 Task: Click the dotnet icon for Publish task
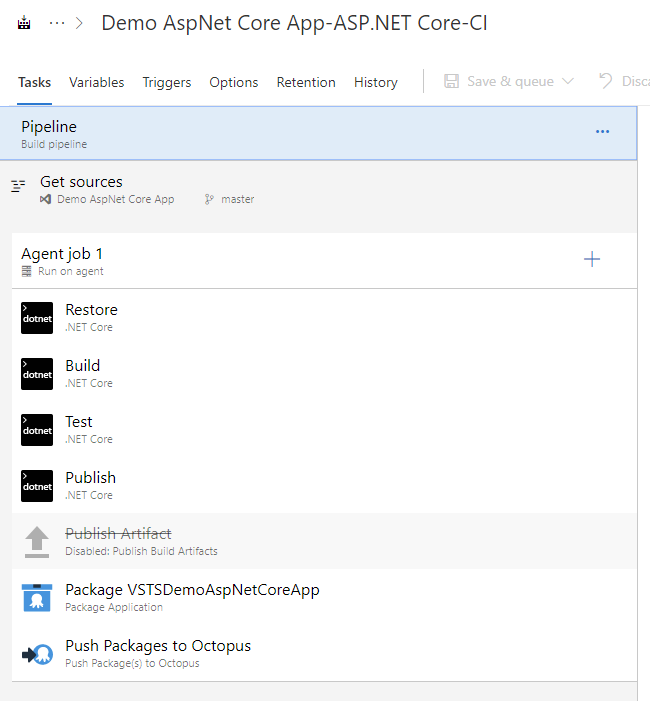coord(37,486)
